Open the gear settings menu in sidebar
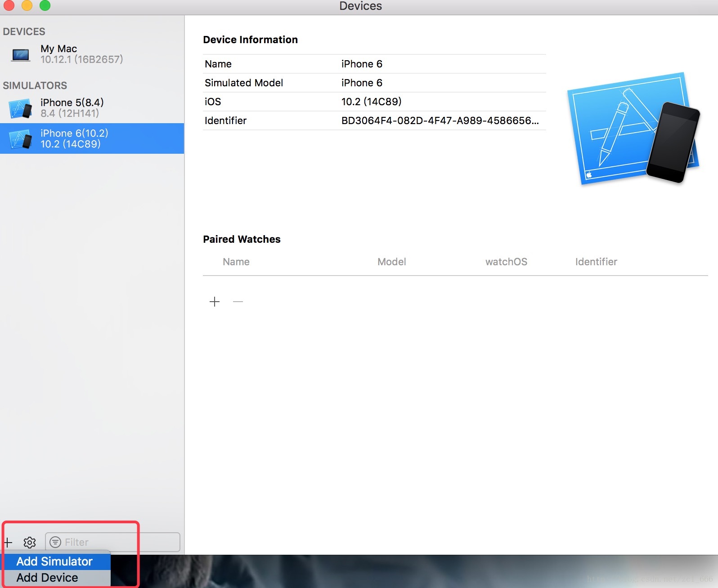The width and height of the screenshot is (718, 588). pyautogui.click(x=30, y=542)
